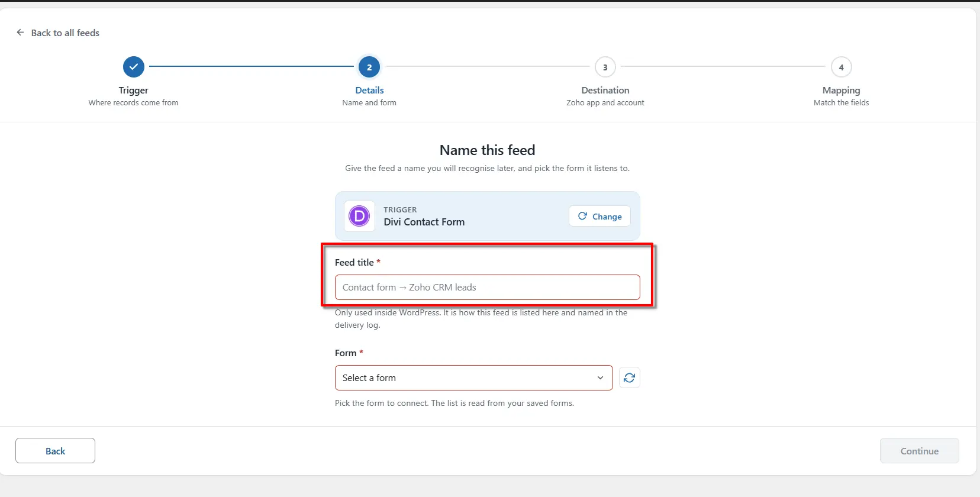Jump to step 3 Destination circle
Viewport: 980px width, 497px height.
(605, 67)
